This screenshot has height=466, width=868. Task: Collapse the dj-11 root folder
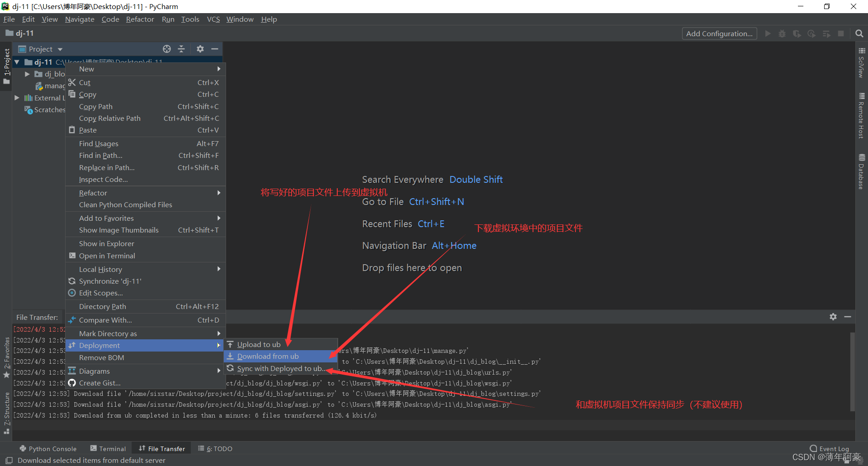(x=17, y=62)
